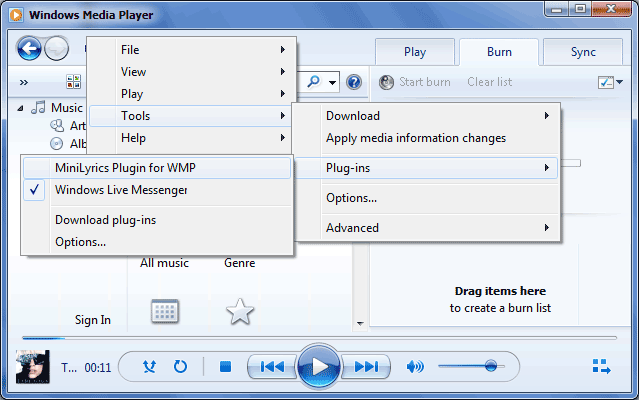Click the blue Back navigation arrow
Image resolution: width=639 pixels, height=400 pixels.
pos(29,48)
